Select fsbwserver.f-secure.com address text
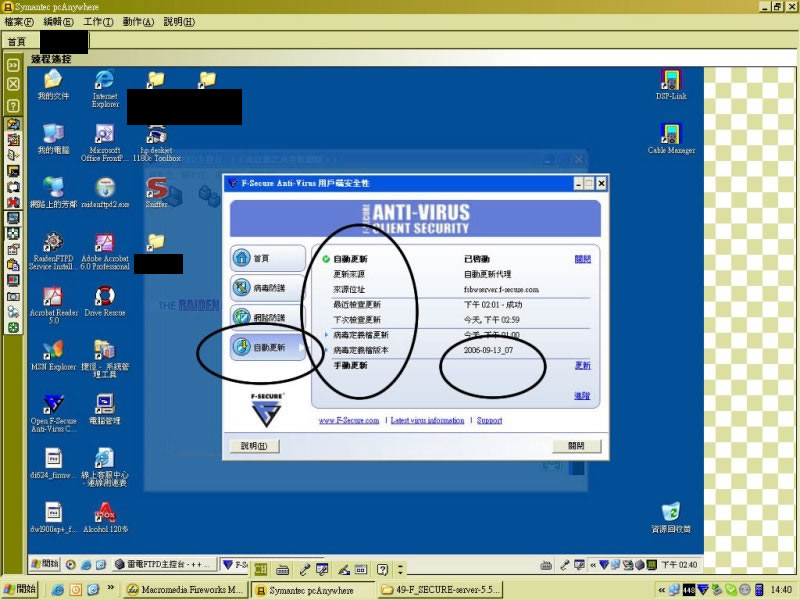 [x=501, y=290]
